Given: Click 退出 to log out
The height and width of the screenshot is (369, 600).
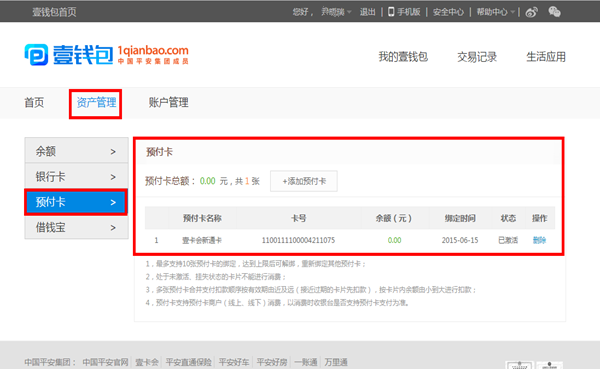Looking at the screenshot, I should pyautogui.click(x=367, y=12).
